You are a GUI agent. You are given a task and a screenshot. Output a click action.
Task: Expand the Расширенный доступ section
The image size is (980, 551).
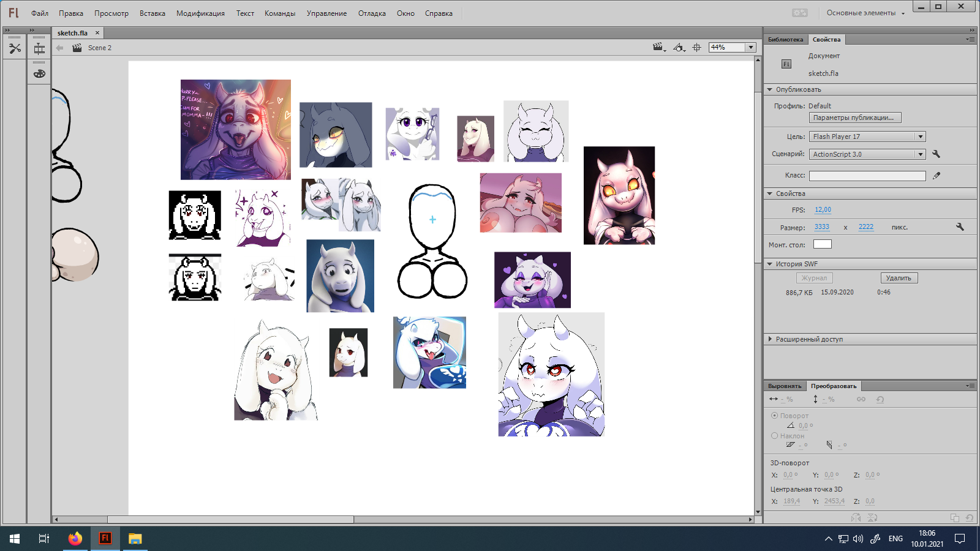tap(770, 339)
